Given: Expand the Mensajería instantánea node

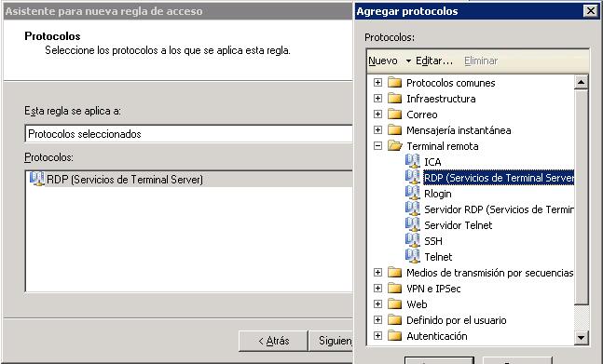Looking at the screenshot, I should coord(378,129).
